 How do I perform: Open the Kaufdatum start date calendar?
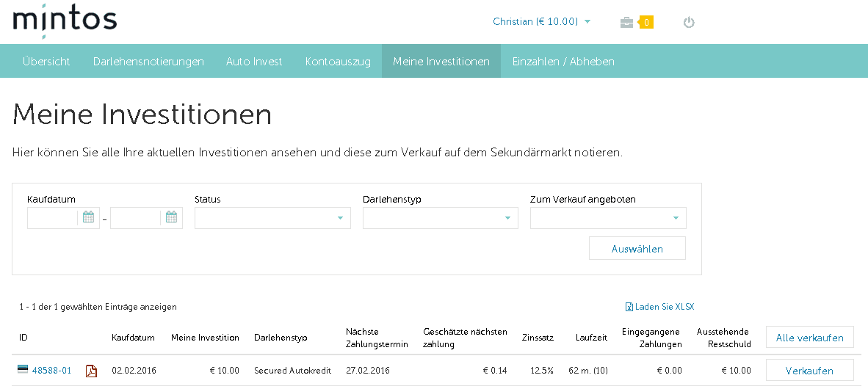coord(88,217)
